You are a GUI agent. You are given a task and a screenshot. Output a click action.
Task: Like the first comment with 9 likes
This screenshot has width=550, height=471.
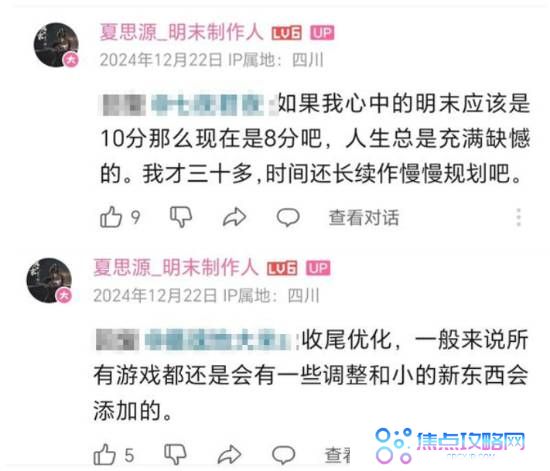(x=111, y=216)
